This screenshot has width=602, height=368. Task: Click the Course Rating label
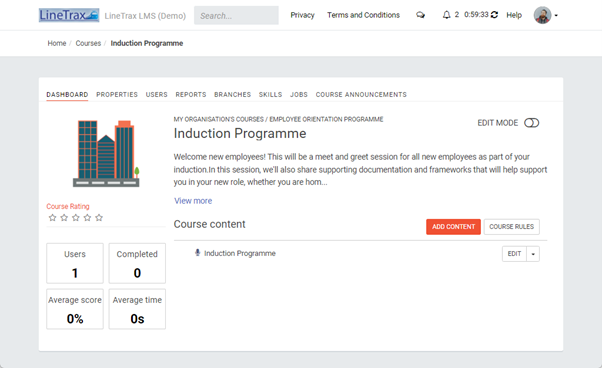tap(68, 206)
